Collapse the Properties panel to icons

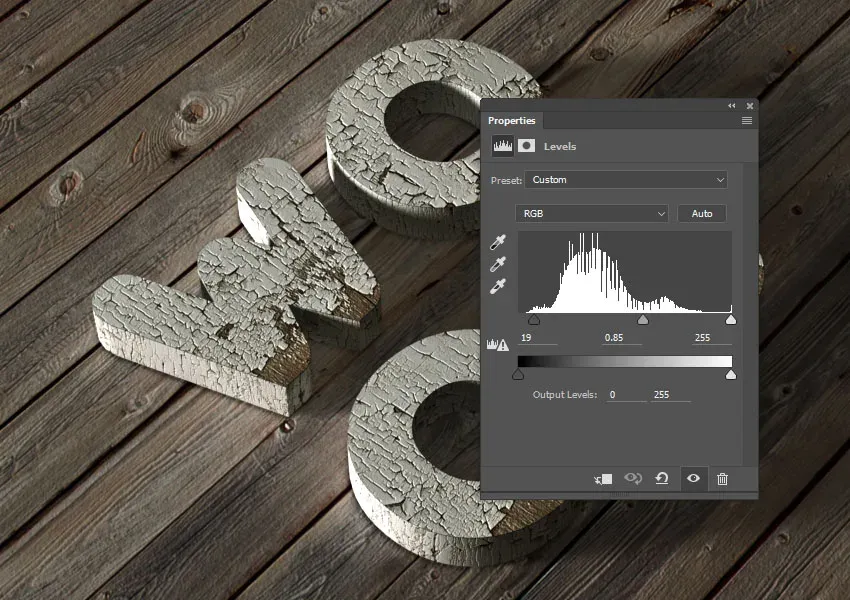coord(731,106)
